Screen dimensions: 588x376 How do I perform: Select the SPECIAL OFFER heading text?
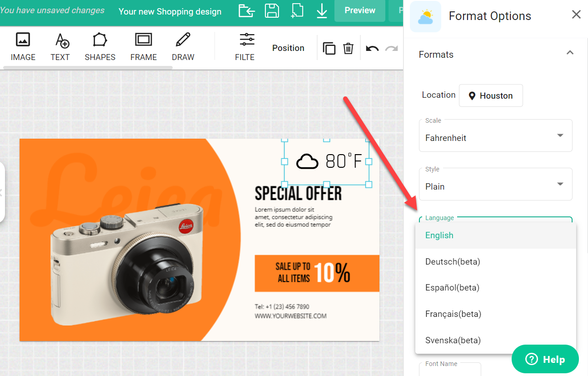click(x=298, y=193)
